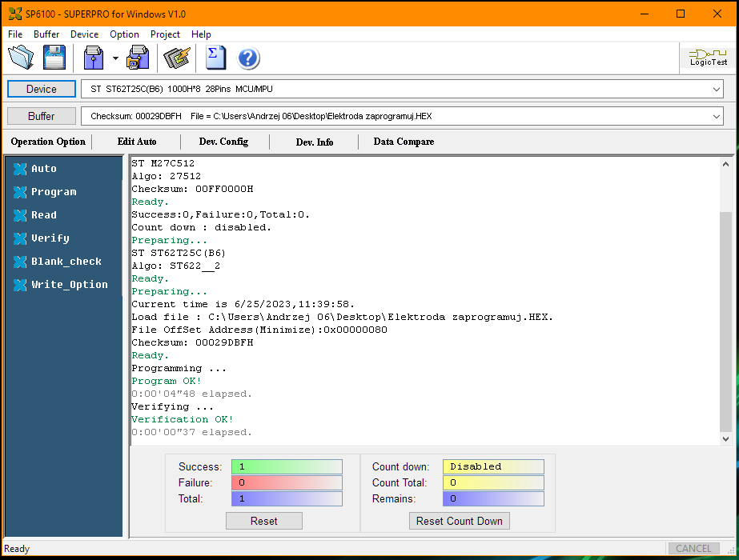
Task: Open the arrow next to Load Project icon
Action: point(115,58)
